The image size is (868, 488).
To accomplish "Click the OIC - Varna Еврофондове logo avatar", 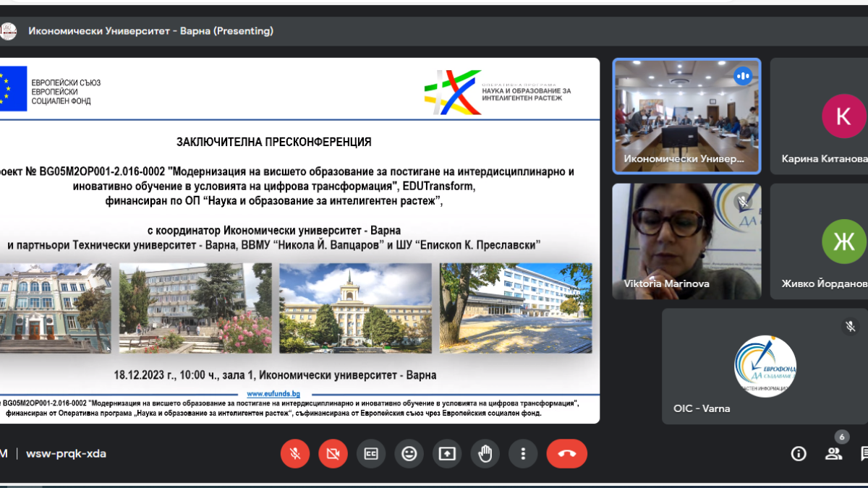I will (765, 367).
